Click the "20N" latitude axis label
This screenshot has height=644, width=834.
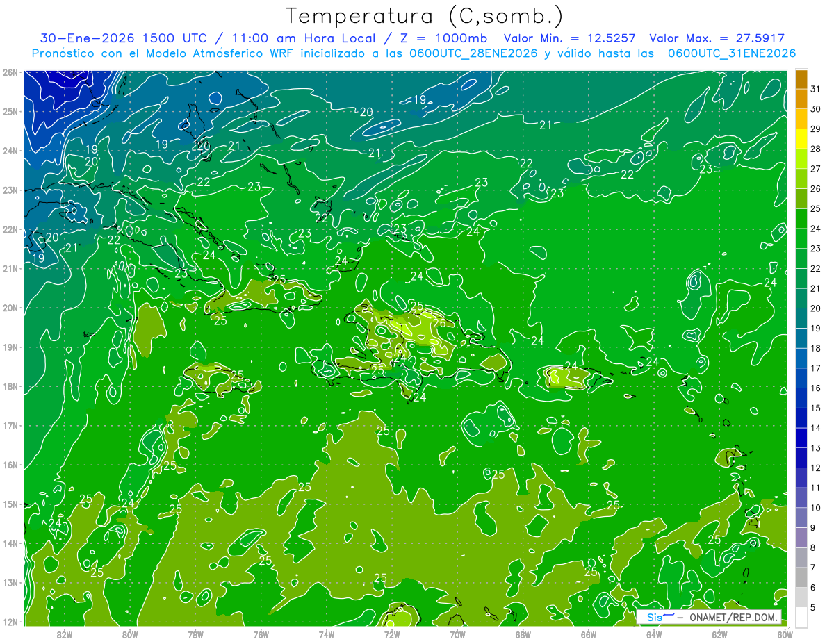point(10,308)
